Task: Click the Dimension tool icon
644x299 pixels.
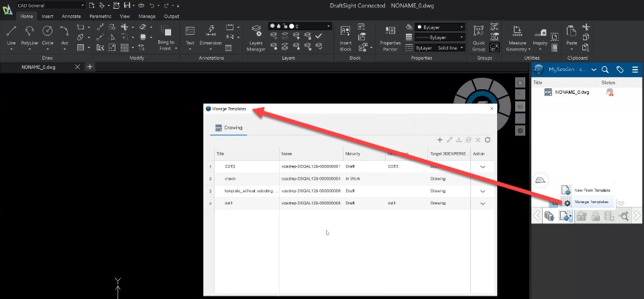Action: (x=211, y=32)
